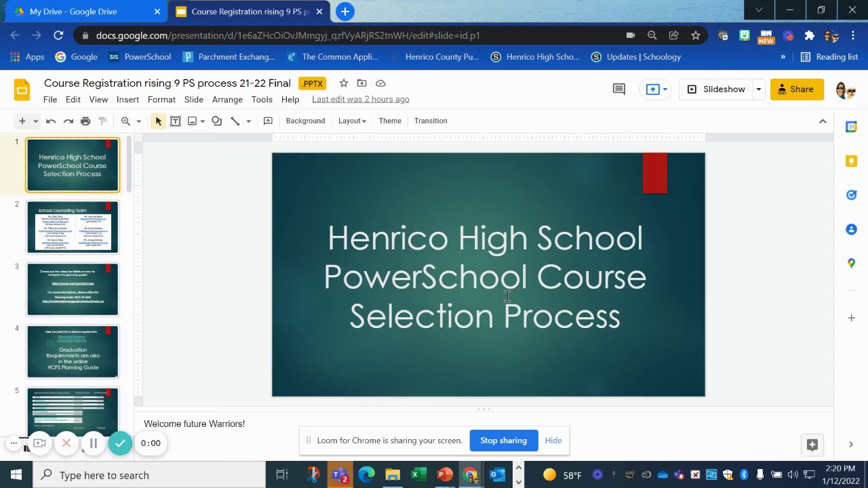Star the presentation

click(x=344, y=83)
